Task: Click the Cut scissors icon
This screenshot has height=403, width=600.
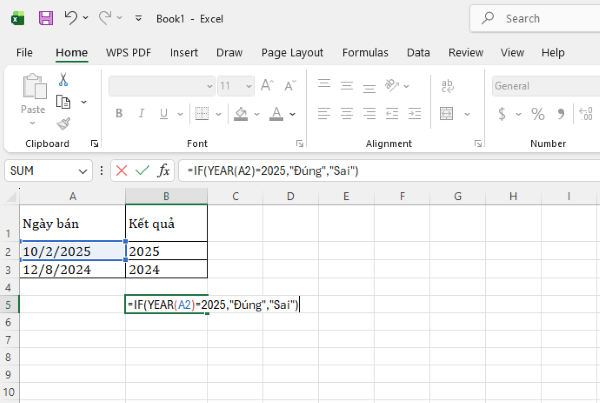Action: 63,80
